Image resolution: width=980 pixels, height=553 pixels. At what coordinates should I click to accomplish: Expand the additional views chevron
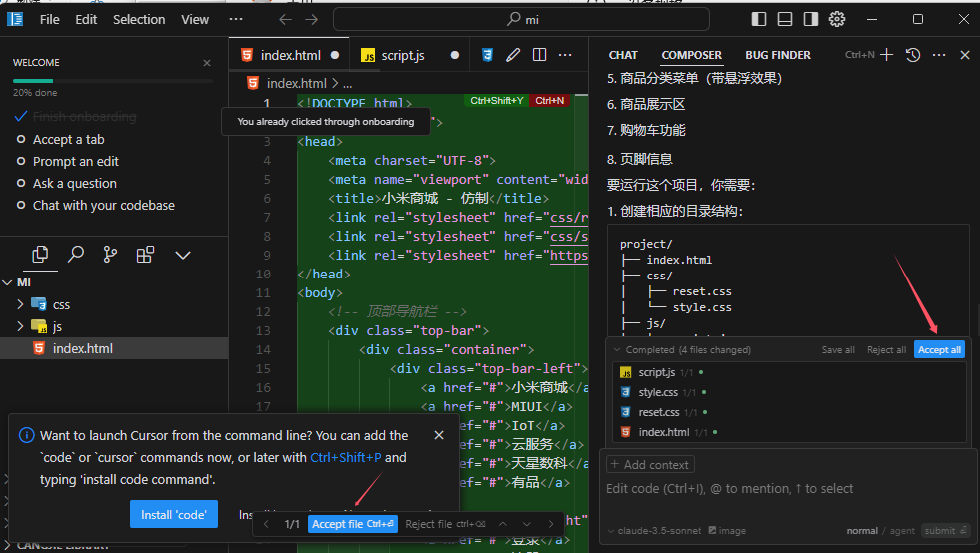coord(183,255)
